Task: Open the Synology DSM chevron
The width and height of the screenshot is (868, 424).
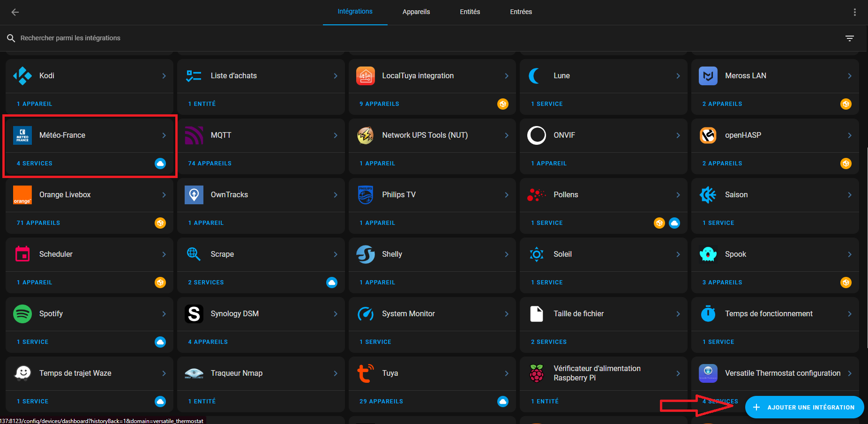Action: click(336, 314)
